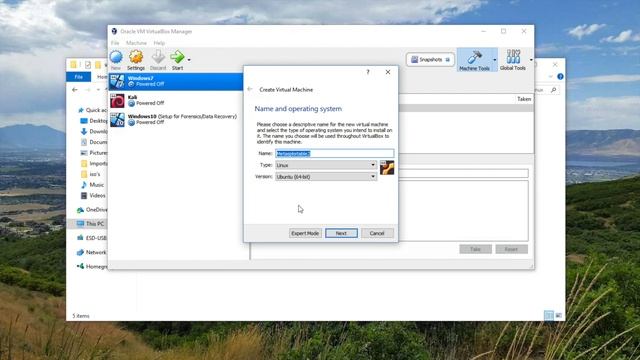This screenshot has height=360, width=640.
Task: Open Downloads in Explorer sidebar
Action: [94, 131]
